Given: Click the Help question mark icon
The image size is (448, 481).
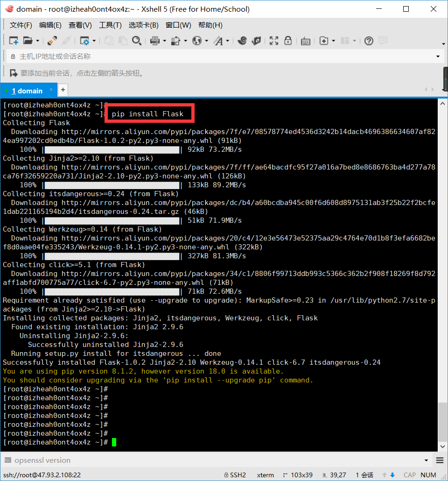Looking at the screenshot, I should coord(369,41).
